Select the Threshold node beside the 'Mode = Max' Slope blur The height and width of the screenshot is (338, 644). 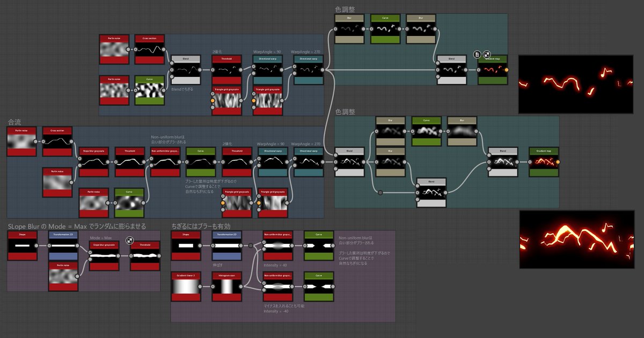tap(145, 256)
